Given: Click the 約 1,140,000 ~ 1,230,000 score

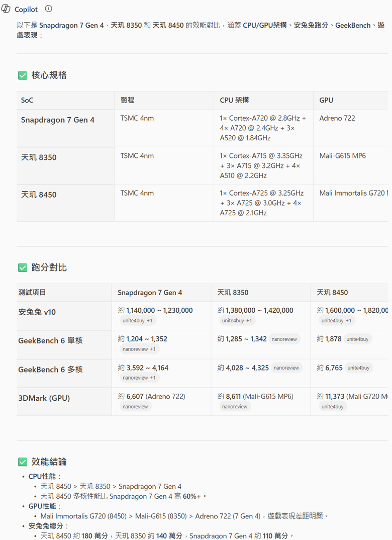Looking at the screenshot, I should tap(155, 310).
